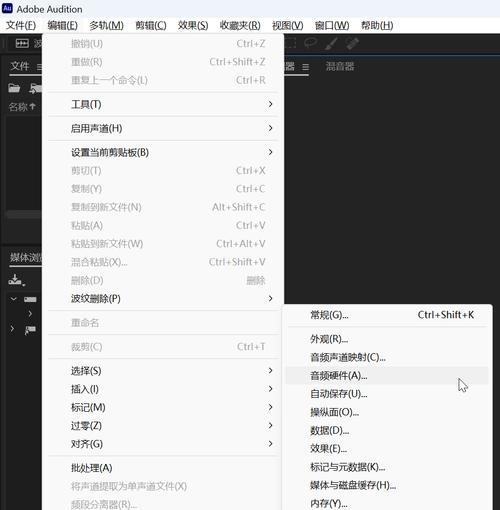Select the shortcuts flag icon
Screen dimensions: 500x510
30,330
